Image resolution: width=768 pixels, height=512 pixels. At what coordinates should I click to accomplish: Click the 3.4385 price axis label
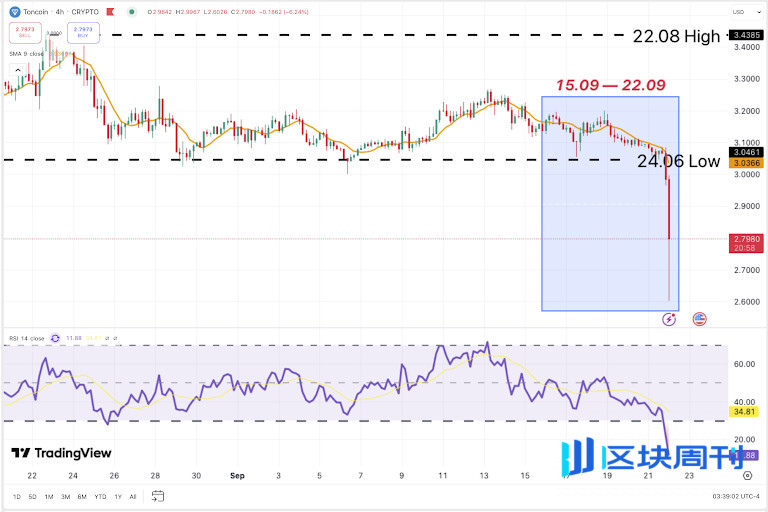click(746, 35)
